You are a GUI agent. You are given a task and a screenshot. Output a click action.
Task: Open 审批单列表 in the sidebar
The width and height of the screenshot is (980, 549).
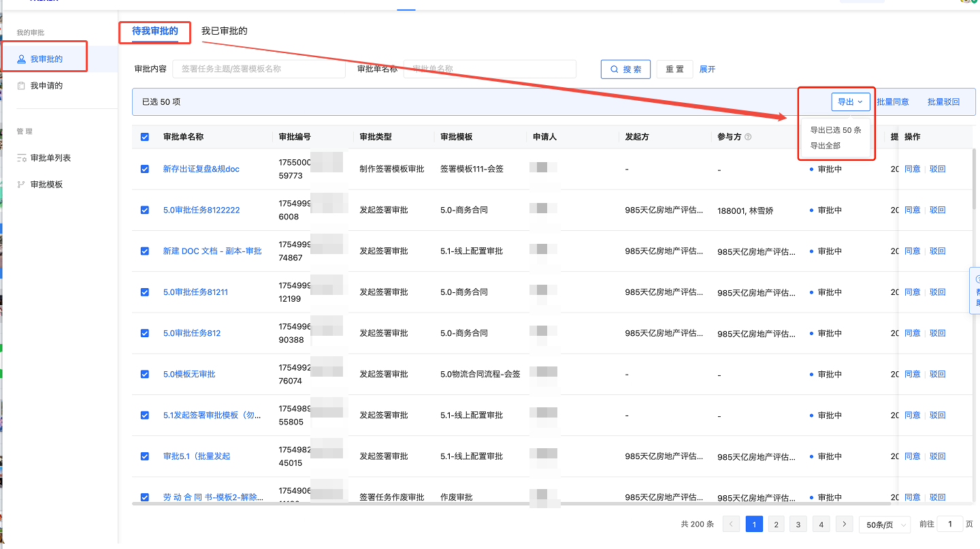(x=50, y=158)
